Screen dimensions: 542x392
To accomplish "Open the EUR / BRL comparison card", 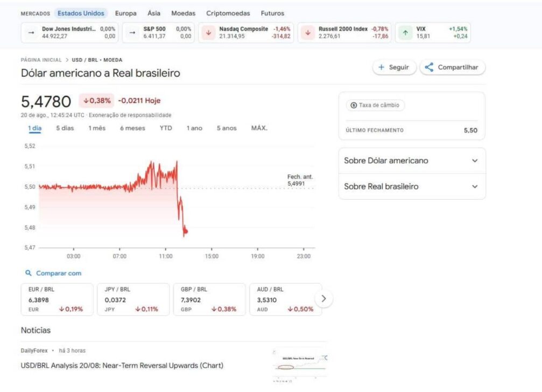I will coord(57,299).
